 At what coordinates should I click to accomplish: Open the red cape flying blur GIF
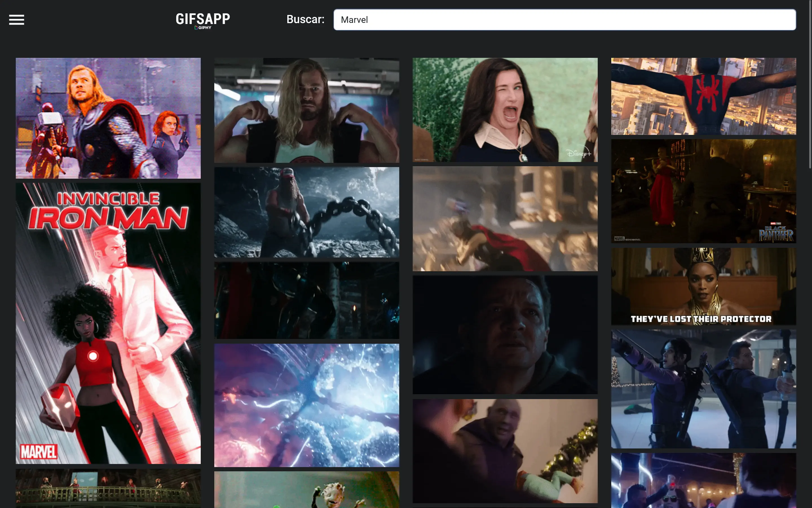pyautogui.click(x=505, y=219)
